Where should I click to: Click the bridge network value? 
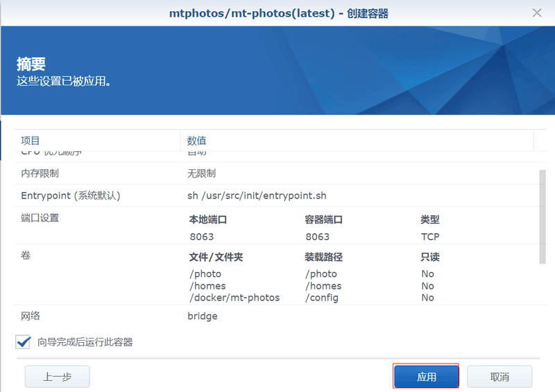coord(203,316)
